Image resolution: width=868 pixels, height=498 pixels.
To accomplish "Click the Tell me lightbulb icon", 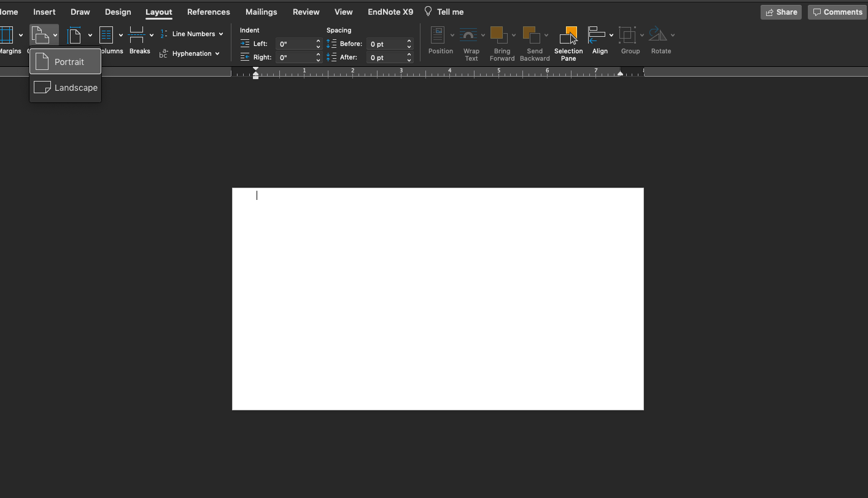I will click(428, 12).
